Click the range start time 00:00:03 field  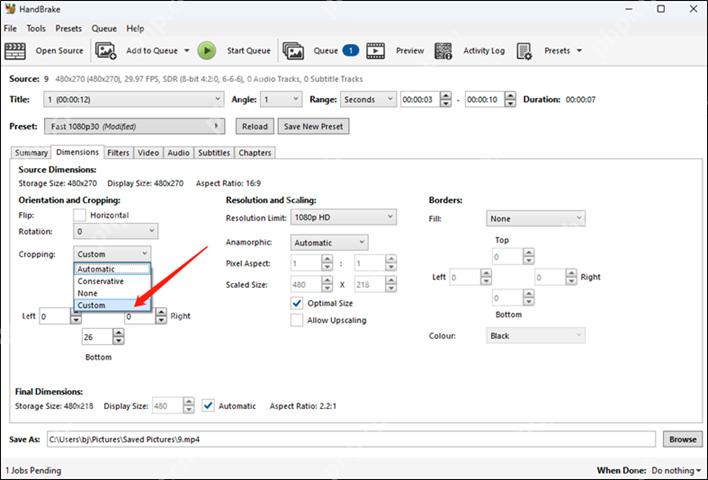[420, 99]
